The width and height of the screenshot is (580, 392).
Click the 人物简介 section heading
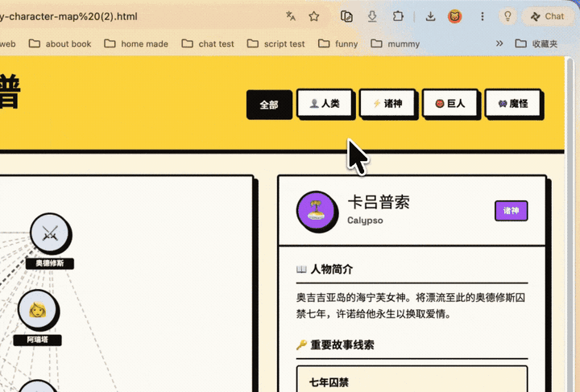click(x=331, y=270)
